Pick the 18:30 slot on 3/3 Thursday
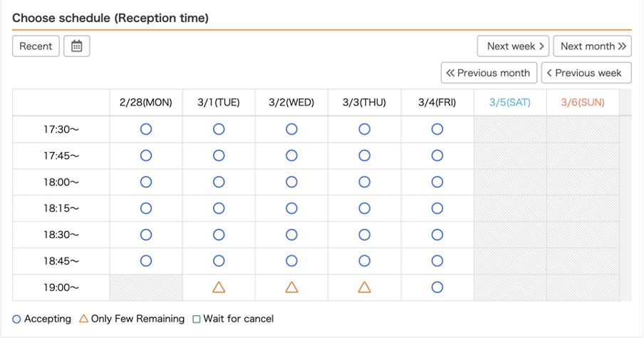The image size is (644, 338). click(364, 235)
